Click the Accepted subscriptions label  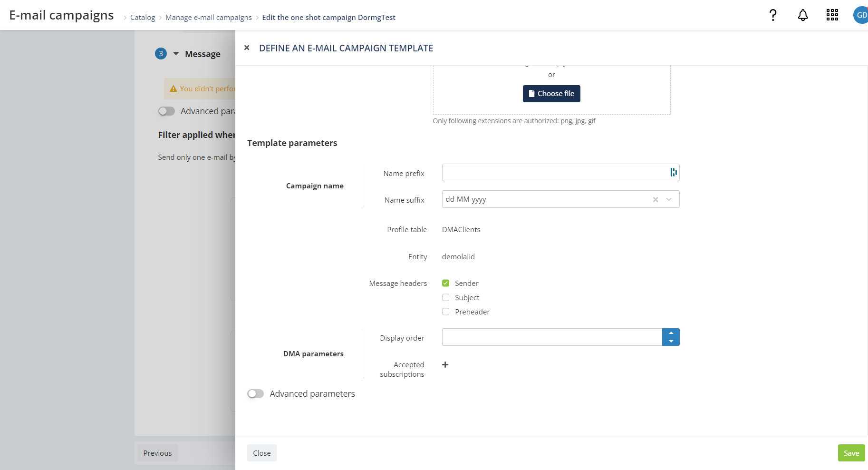point(402,369)
